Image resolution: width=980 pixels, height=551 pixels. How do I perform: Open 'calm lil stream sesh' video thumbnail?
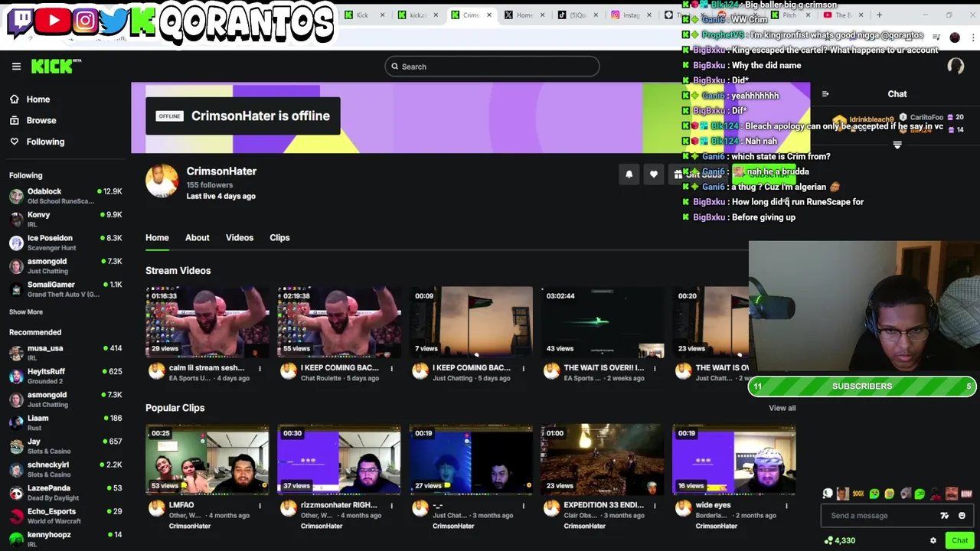tap(207, 322)
